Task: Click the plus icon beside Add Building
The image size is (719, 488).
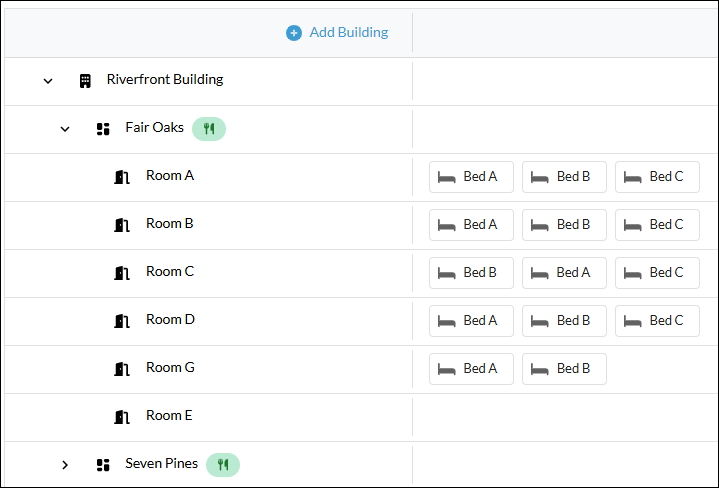Action: (x=294, y=33)
